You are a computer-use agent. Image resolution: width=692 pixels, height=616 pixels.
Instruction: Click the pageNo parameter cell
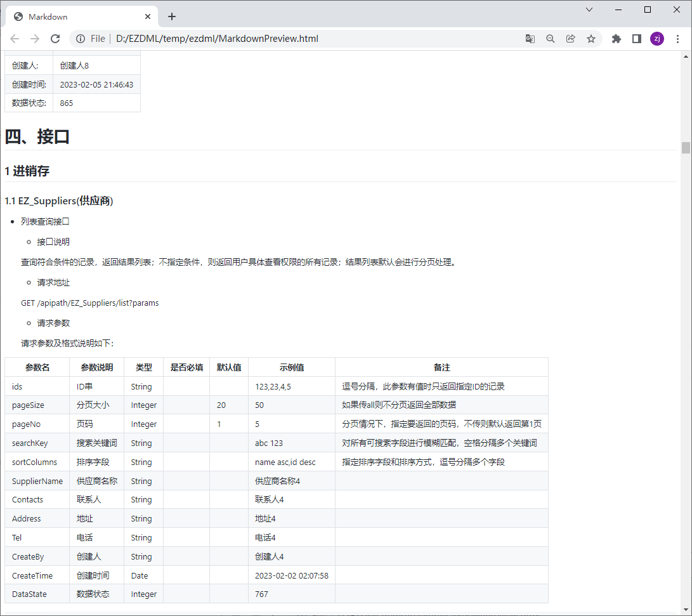pyautogui.click(x=37, y=424)
